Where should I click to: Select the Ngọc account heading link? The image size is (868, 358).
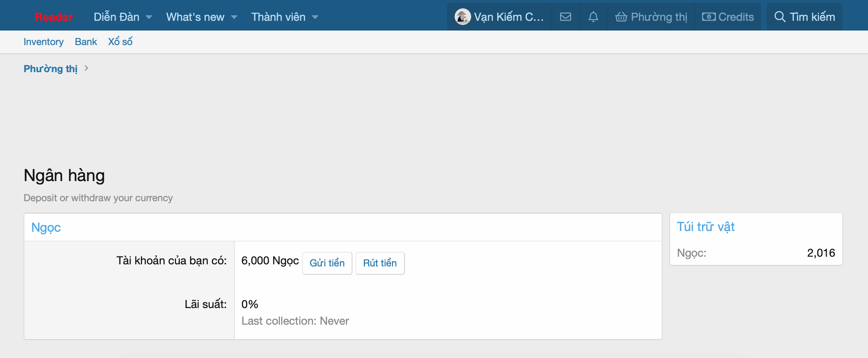coord(45,227)
